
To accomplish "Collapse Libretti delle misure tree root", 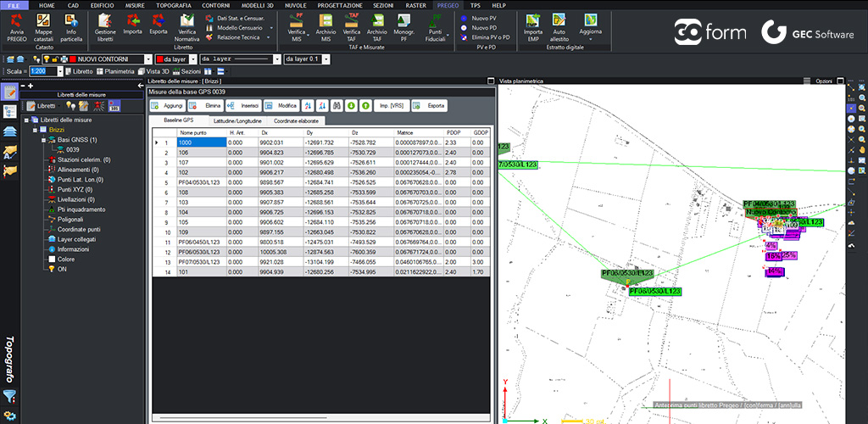I will point(26,120).
